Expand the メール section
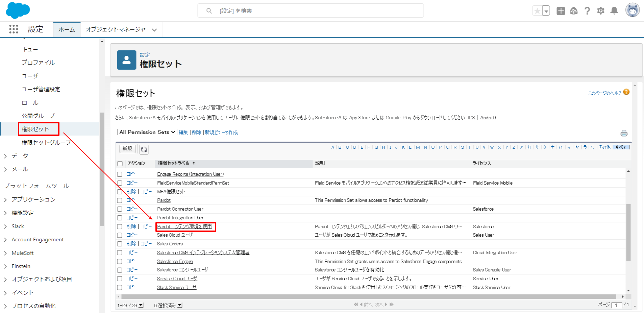This screenshot has height=313, width=644. 5,169
